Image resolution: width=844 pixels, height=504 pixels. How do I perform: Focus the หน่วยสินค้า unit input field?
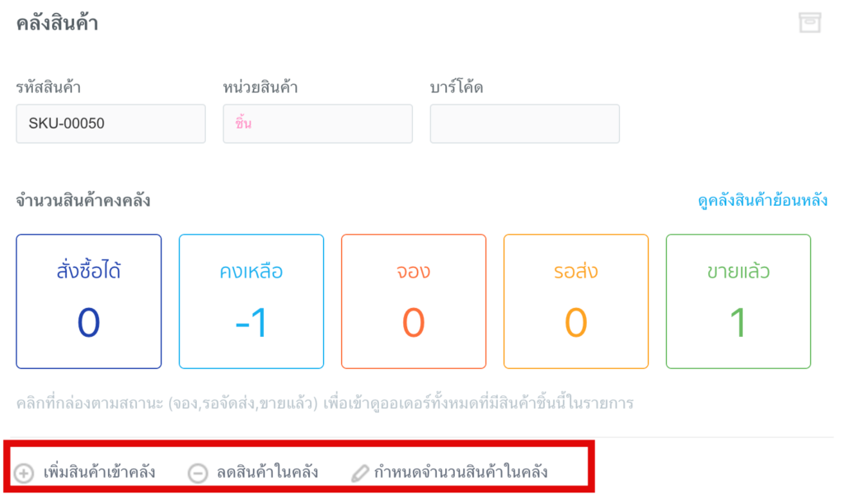click(317, 124)
